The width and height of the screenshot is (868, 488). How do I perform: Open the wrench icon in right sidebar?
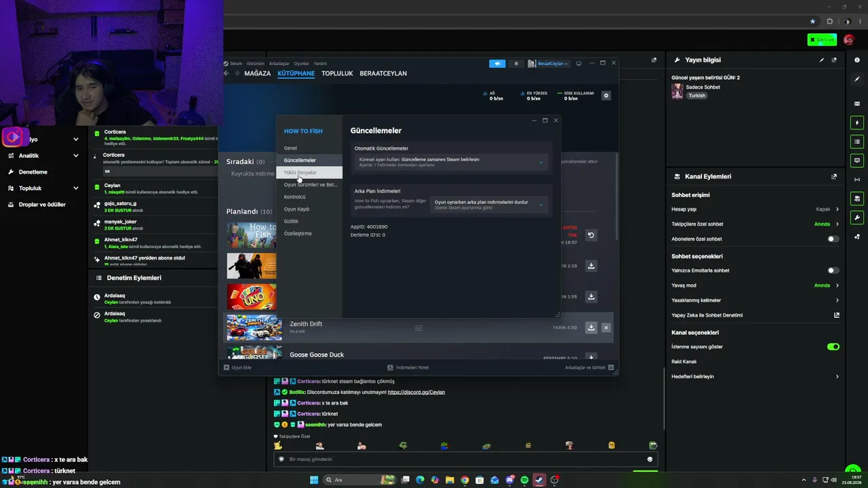[x=857, y=218]
